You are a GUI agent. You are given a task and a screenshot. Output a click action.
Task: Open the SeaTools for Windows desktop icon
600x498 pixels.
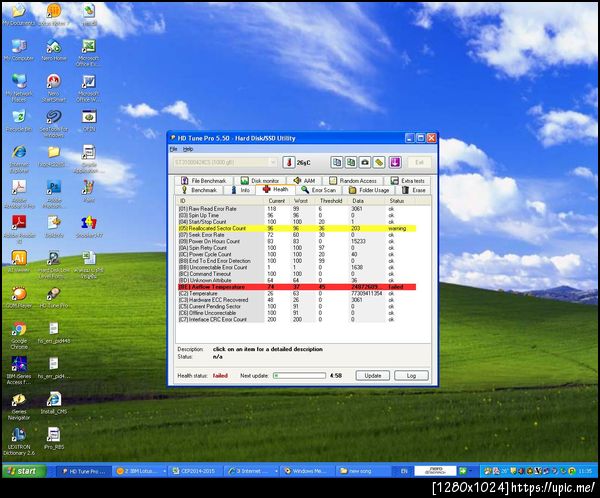coord(54,122)
